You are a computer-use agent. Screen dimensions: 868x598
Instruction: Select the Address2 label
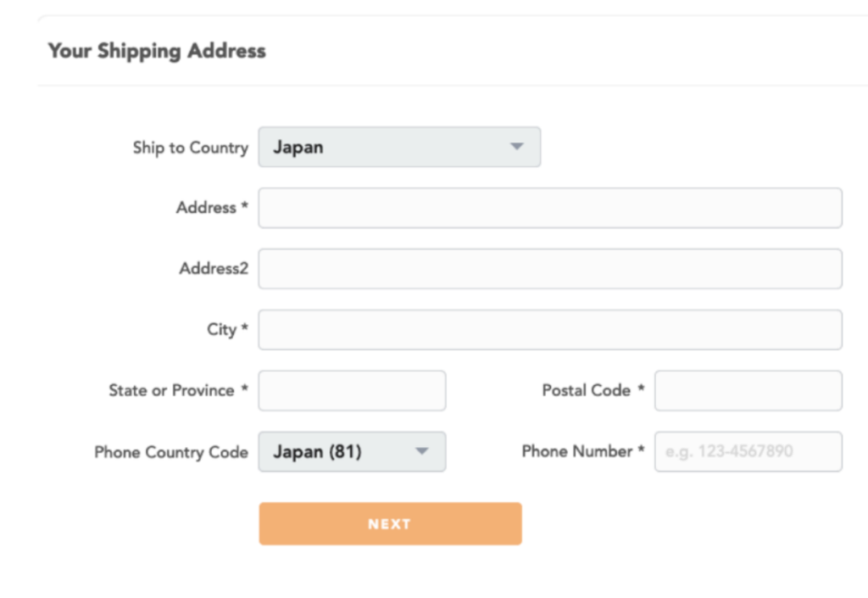[214, 269]
